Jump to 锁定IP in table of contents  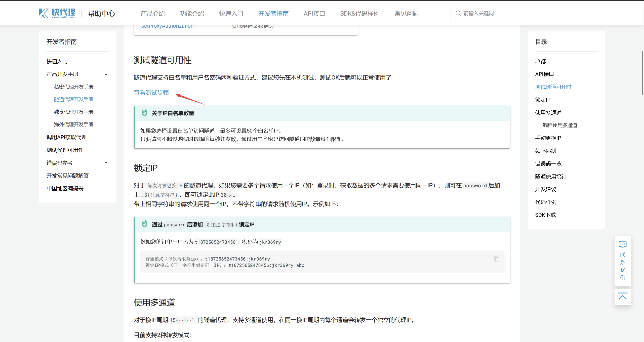[543, 100]
